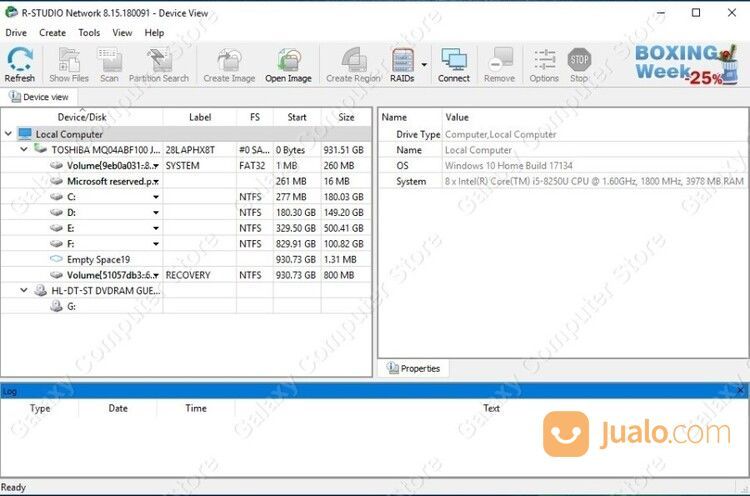The width and height of the screenshot is (750, 496).
Task: Click the 'Windows 10 Home Build 17134' value
Action: pyautogui.click(x=508, y=165)
